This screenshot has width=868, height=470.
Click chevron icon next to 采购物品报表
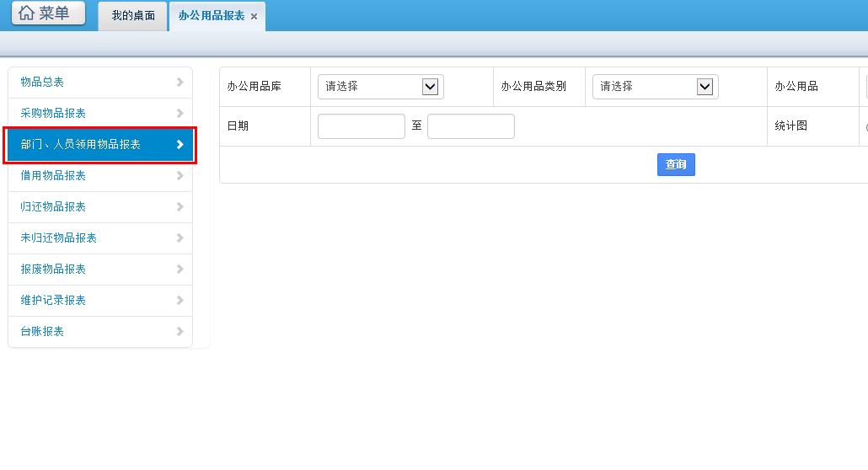click(x=179, y=114)
